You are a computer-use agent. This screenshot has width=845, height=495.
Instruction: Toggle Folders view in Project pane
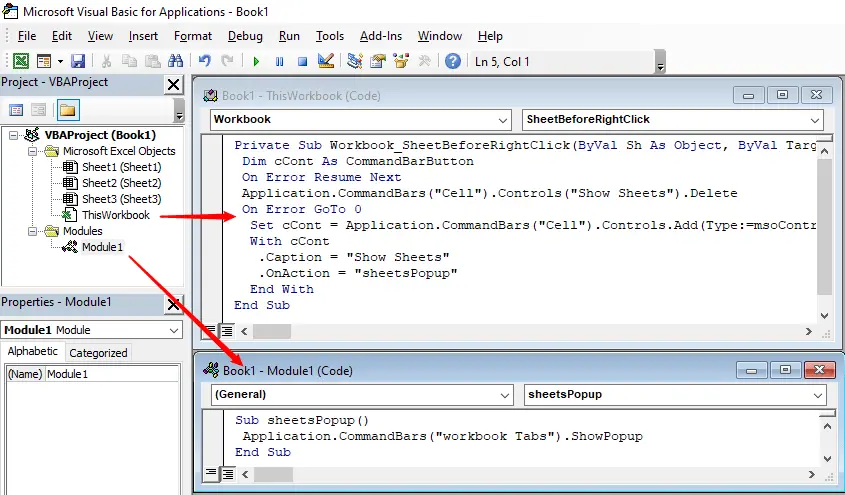67,110
